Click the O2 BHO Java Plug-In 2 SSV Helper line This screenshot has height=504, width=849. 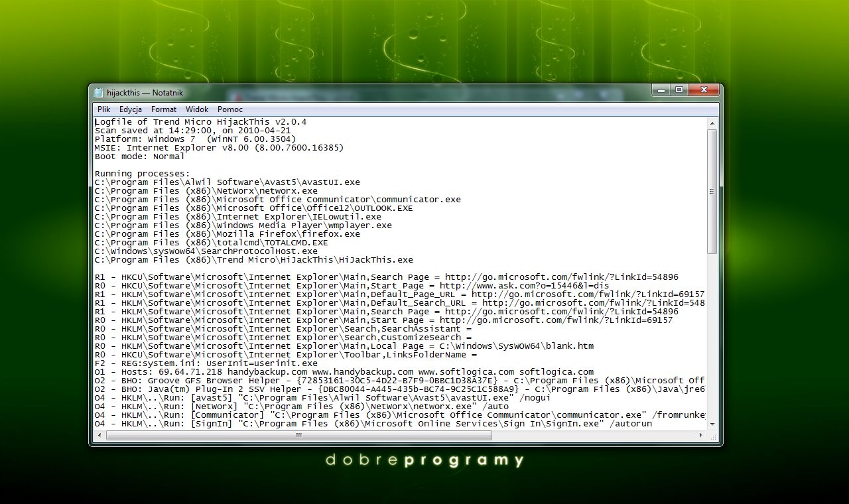pos(399,389)
